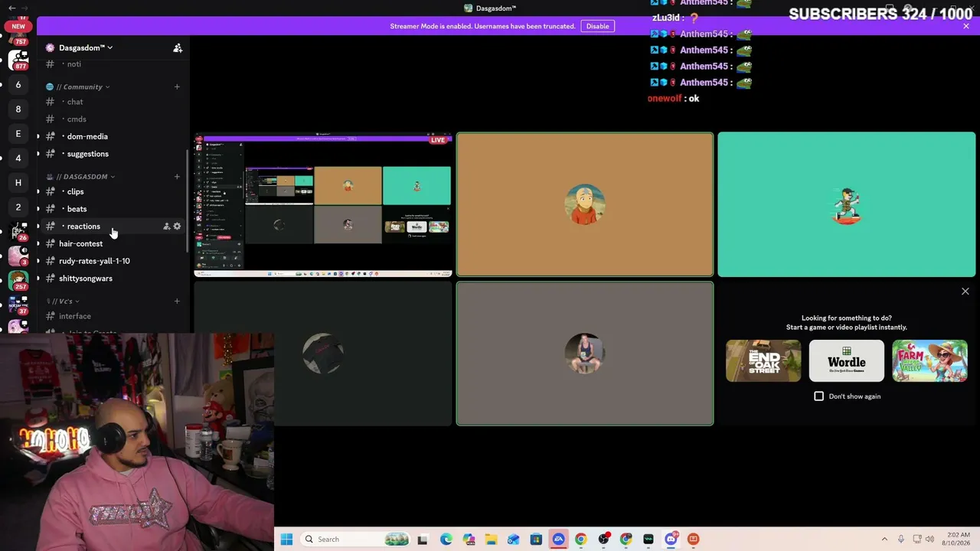The width and height of the screenshot is (980, 551).
Task: Start The End of Oak Street game
Action: (x=763, y=361)
